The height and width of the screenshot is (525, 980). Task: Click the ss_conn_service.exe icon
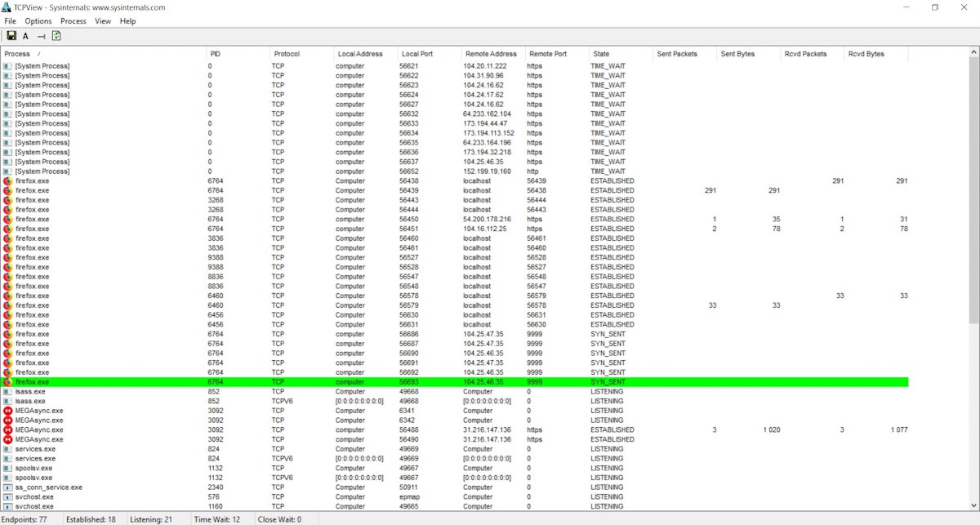[7, 487]
